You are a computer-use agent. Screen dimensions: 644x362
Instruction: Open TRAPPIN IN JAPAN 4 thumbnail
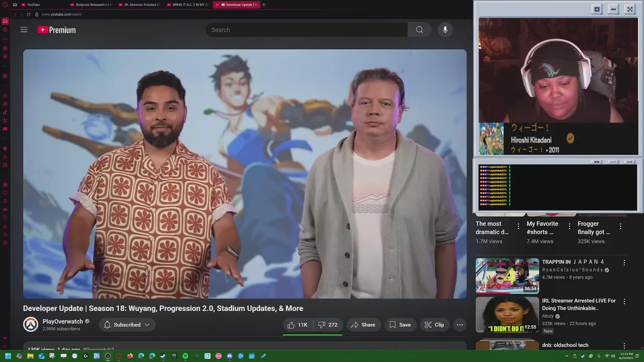tap(507, 276)
